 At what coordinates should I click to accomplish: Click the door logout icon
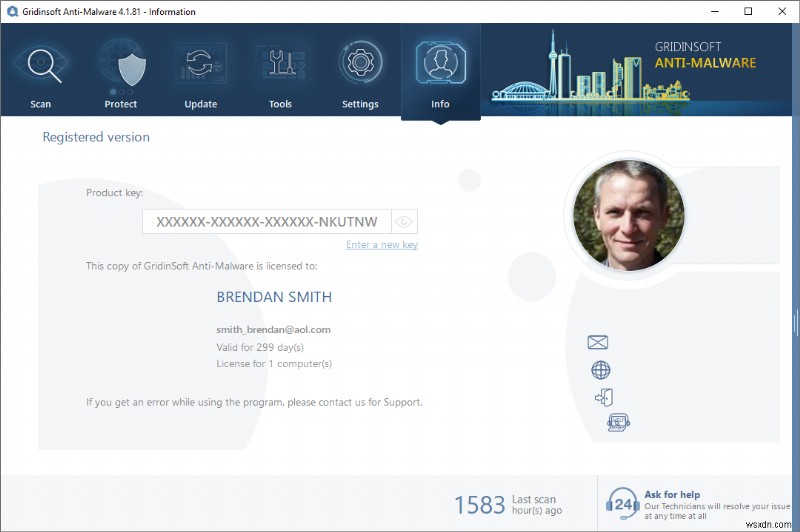[x=604, y=397]
